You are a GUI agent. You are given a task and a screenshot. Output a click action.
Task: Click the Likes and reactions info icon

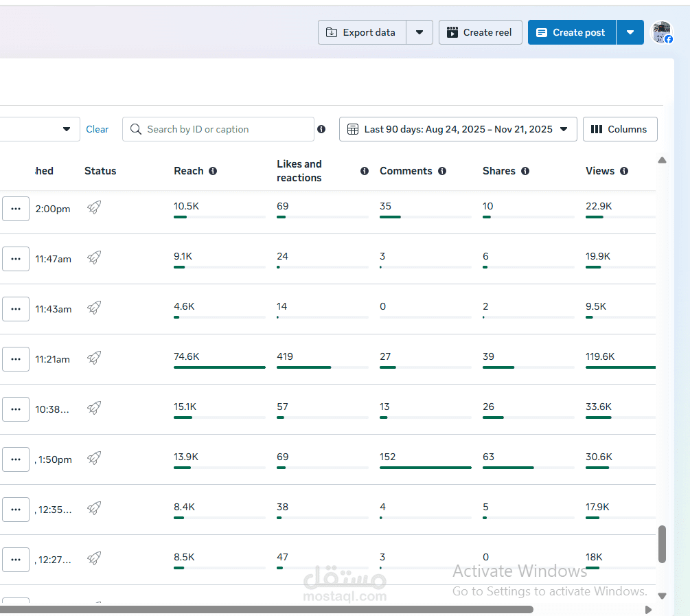point(365,171)
